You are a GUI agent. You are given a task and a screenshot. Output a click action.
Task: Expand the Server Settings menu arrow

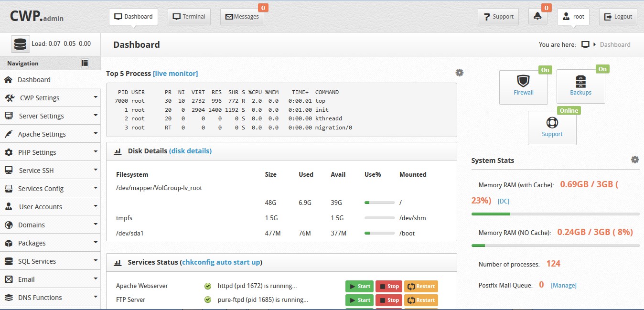[96, 116]
